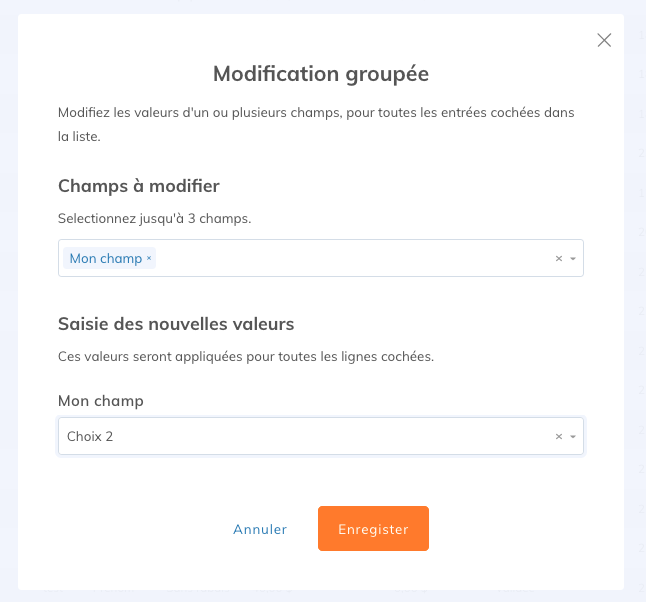Click the Saisie des nouvelles valeurs heading
Image resolution: width=646 pixels, height=602 pixels.
pyautogui.click(x=176, y=324)
